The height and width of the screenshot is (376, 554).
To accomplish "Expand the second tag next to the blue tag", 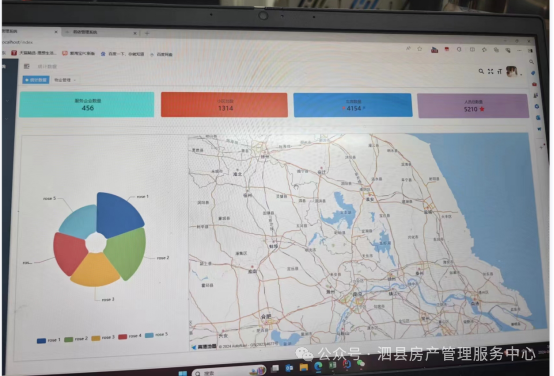I will tap(64, 80).
